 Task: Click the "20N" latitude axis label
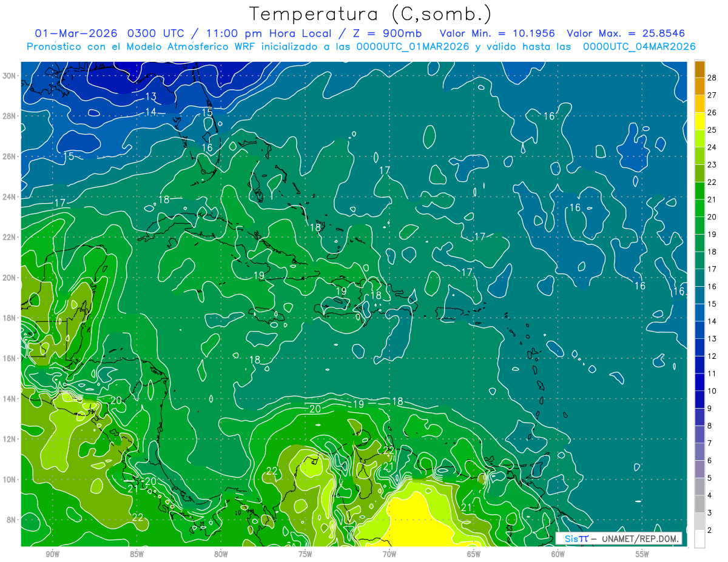pyautogui.click(x=9, y=278)
